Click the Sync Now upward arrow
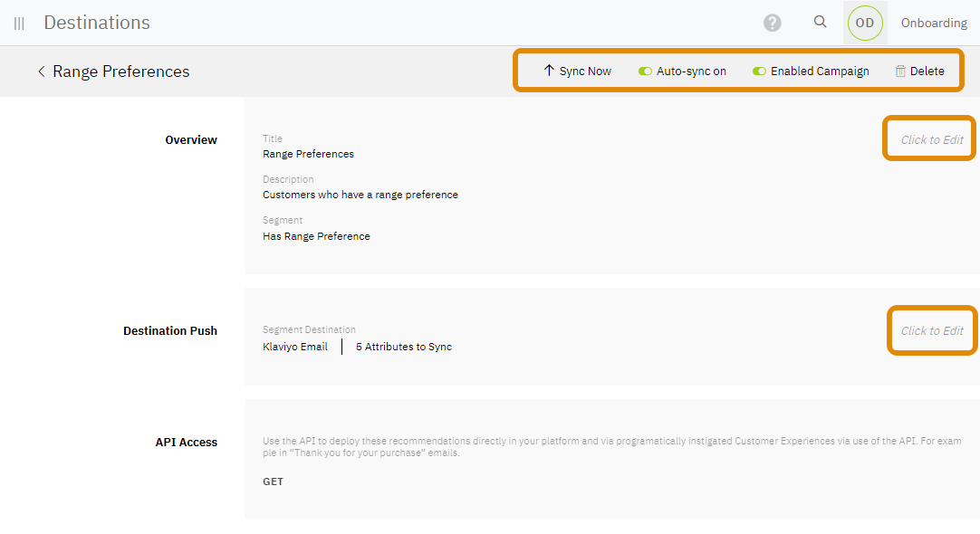The image size is (980, 534). tap(549, 71)
